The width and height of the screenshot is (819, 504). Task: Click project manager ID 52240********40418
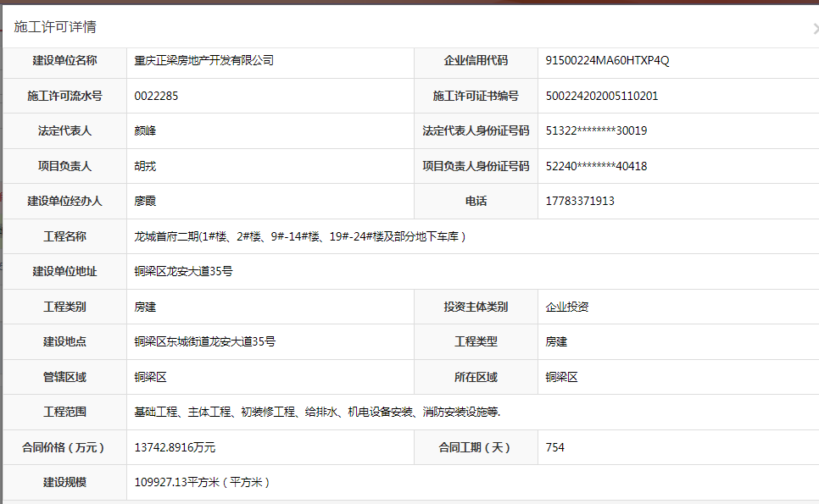[x=596, y=167]
